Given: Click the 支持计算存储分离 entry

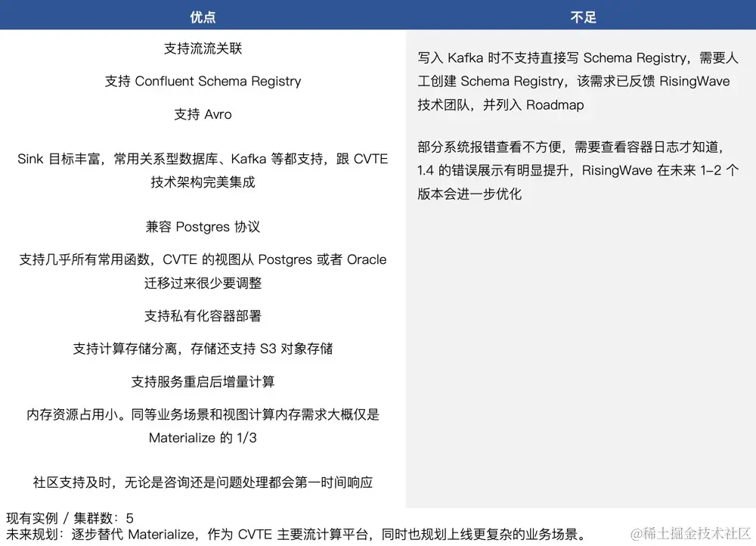Looking at the screenshot, I should [203, 349].
